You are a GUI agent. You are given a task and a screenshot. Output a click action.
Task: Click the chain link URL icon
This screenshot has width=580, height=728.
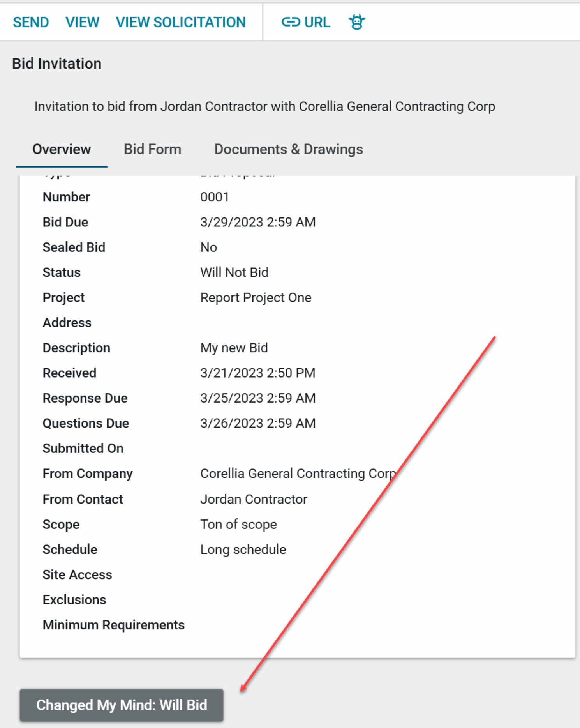[291, 22]
